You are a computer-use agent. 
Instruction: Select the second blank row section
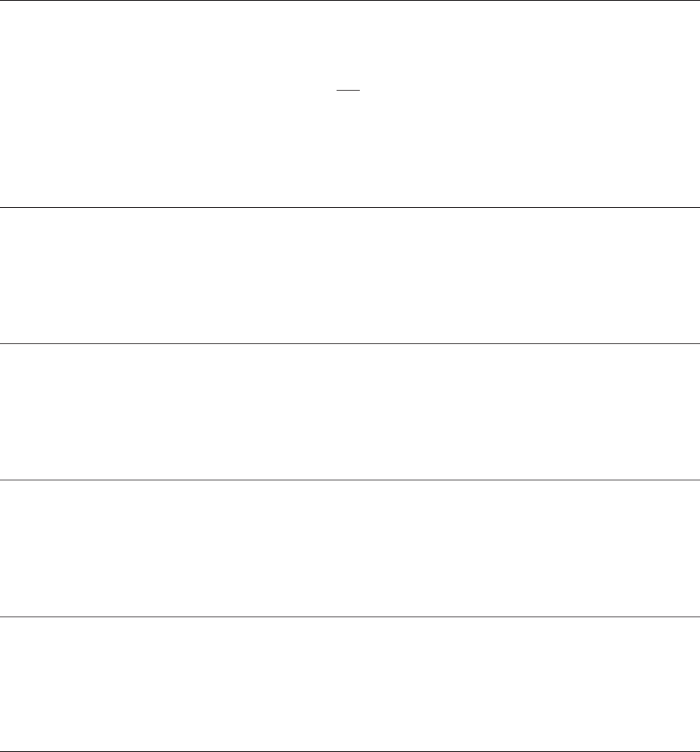(350, 276)
